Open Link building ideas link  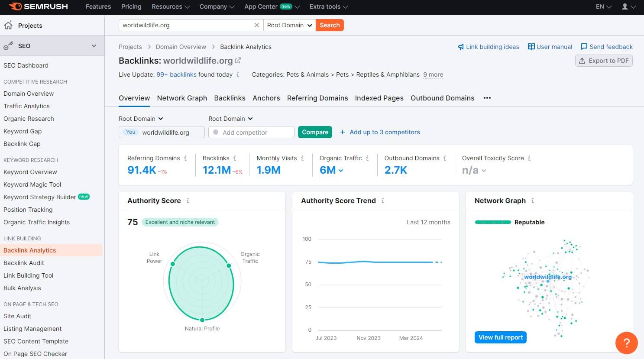[489, 47]
